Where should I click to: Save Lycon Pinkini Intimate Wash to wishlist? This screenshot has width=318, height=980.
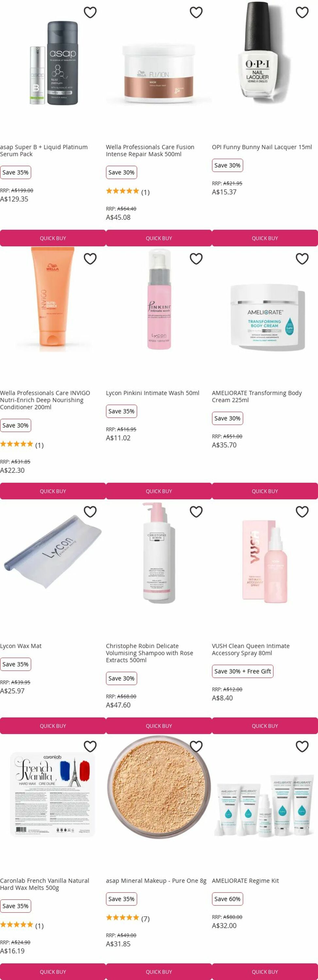[x=196, y=259]
